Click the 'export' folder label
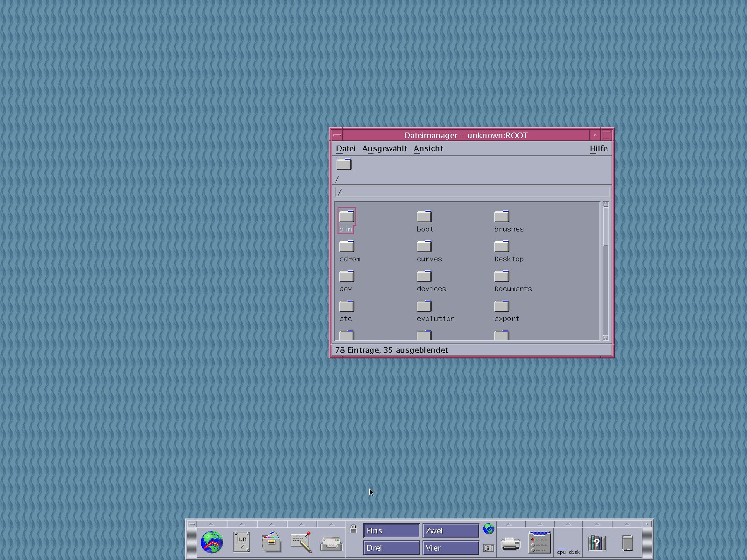Image resolution: width=747 pixels, height=560 pixels. 507,319
